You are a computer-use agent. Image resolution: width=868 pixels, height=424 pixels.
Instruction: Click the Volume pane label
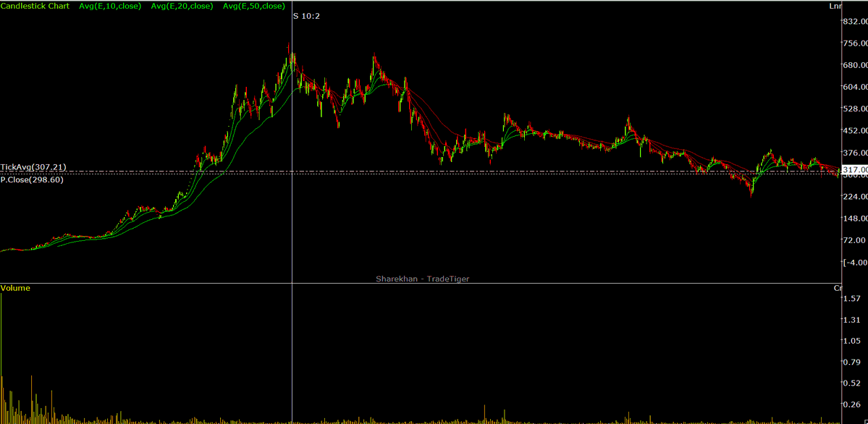(x=15, y=288)
